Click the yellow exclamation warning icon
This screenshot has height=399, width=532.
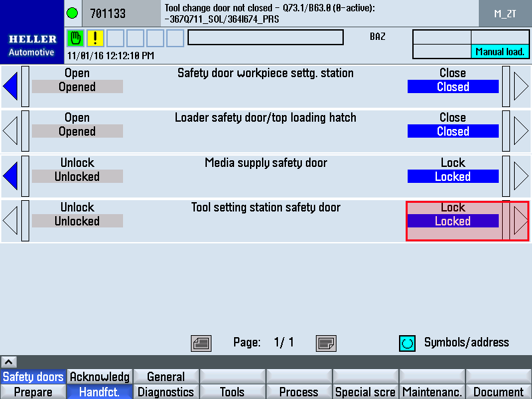coord(95,38)
